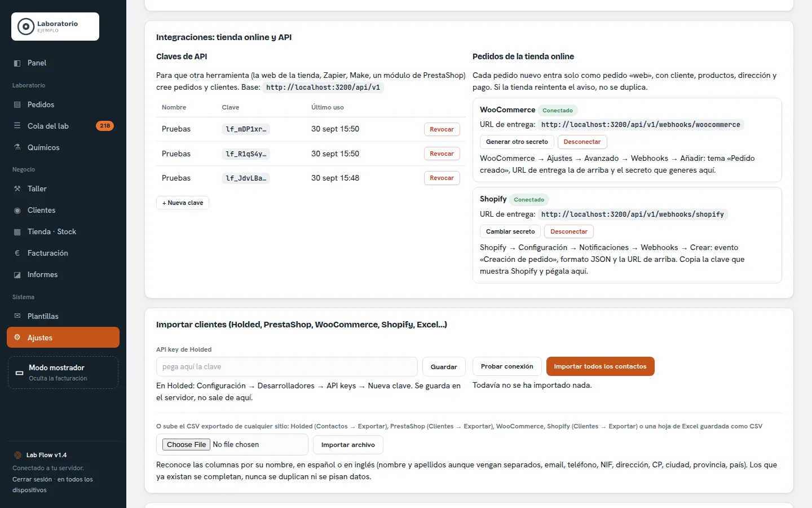
Task: Revoke the lf_JdvLBa… API key
Action: pyautogui.click(x=442, y=178)
